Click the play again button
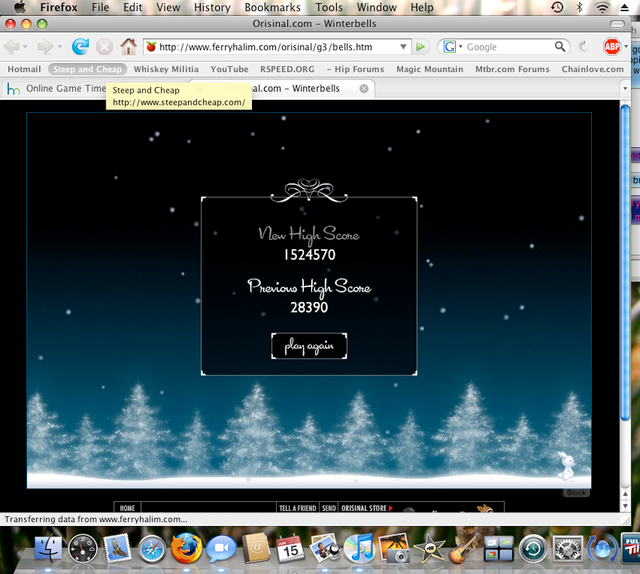Image resolution: width=640 pixels, height=574 pixels. point(309,346)
